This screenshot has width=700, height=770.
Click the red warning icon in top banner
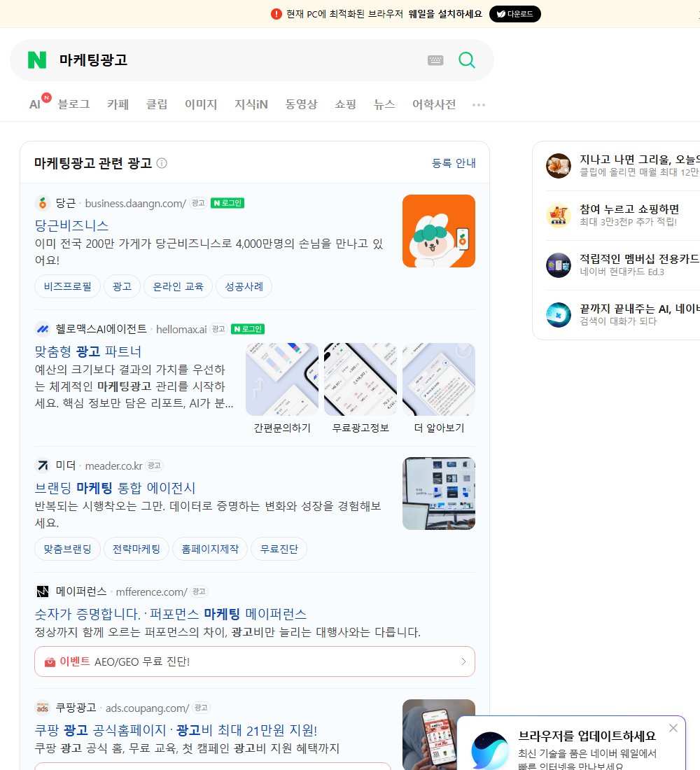[x=276, y=14]
